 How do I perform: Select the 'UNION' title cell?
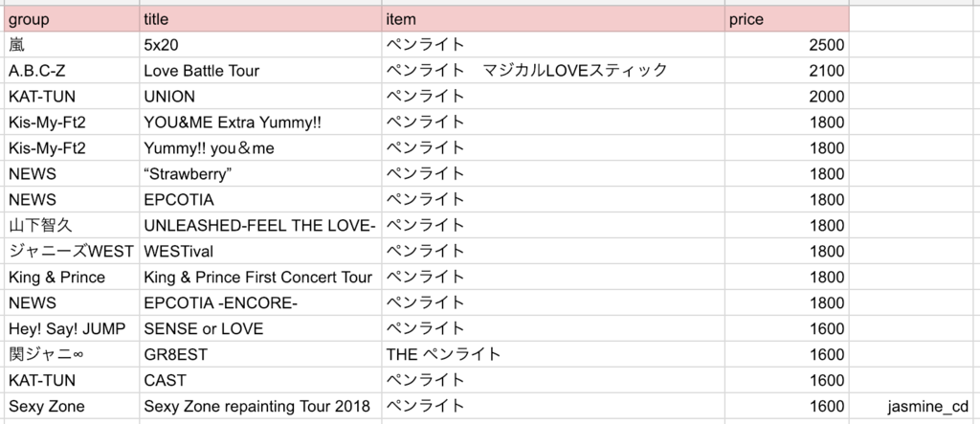click(260, 97)
